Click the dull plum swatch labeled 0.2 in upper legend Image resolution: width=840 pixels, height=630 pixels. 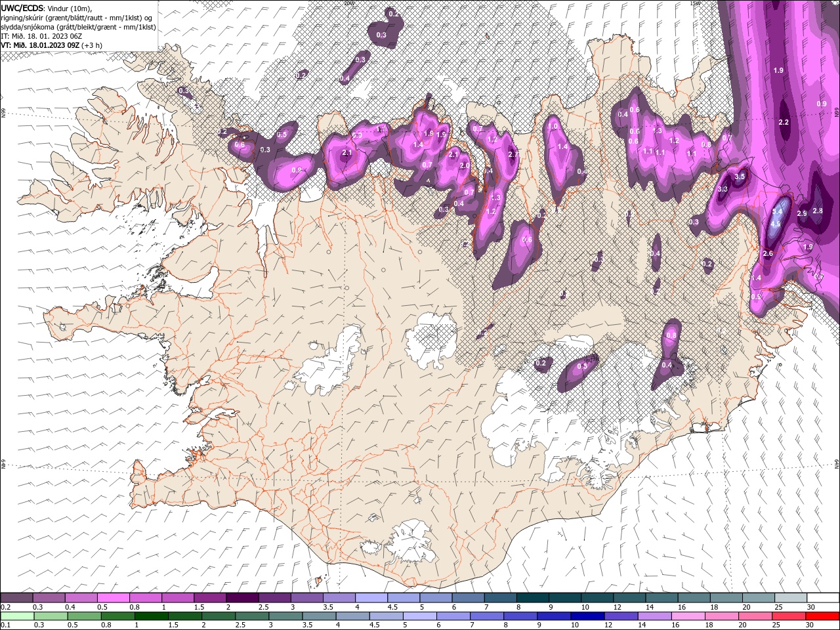click(x=16, y=597)
